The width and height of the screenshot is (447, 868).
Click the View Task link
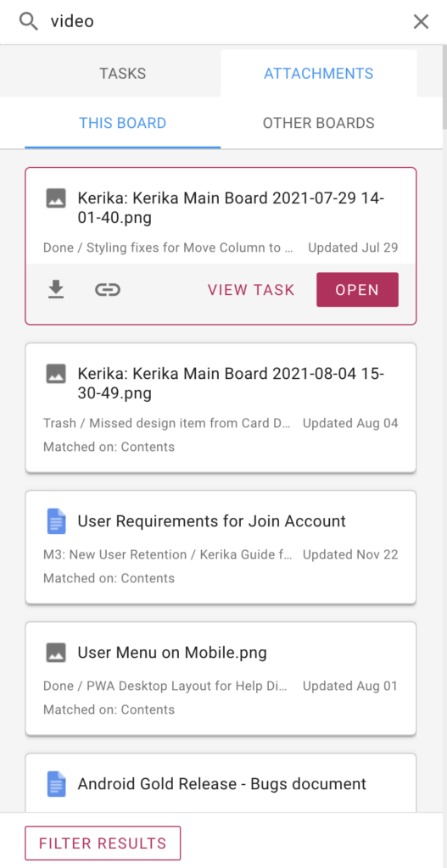(x=251, y=290)
